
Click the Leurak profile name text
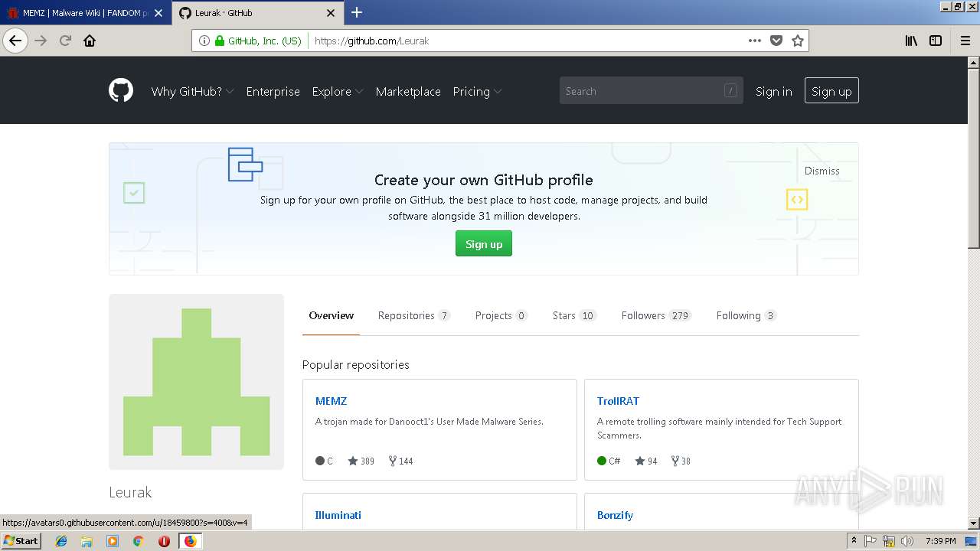tap(130, 492)
